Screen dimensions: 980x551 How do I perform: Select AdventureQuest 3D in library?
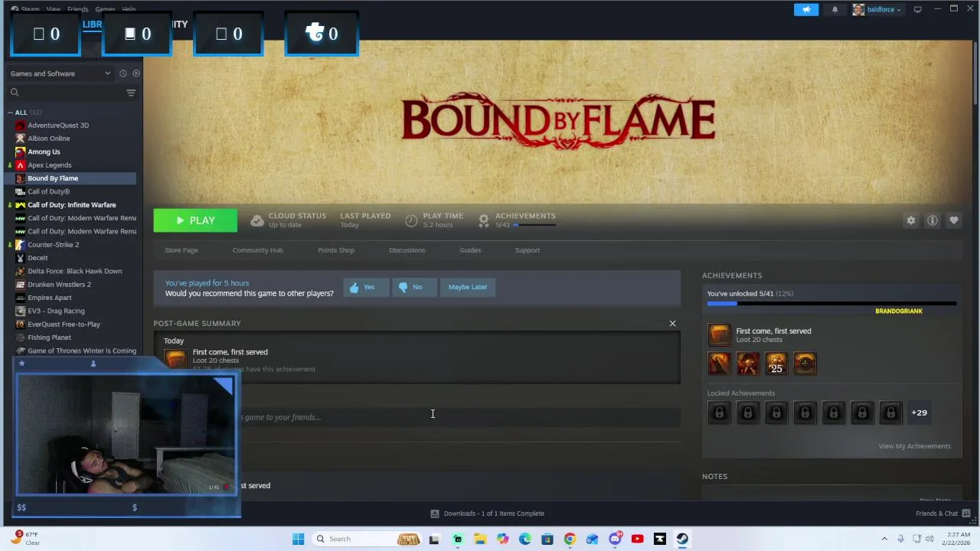58,126
